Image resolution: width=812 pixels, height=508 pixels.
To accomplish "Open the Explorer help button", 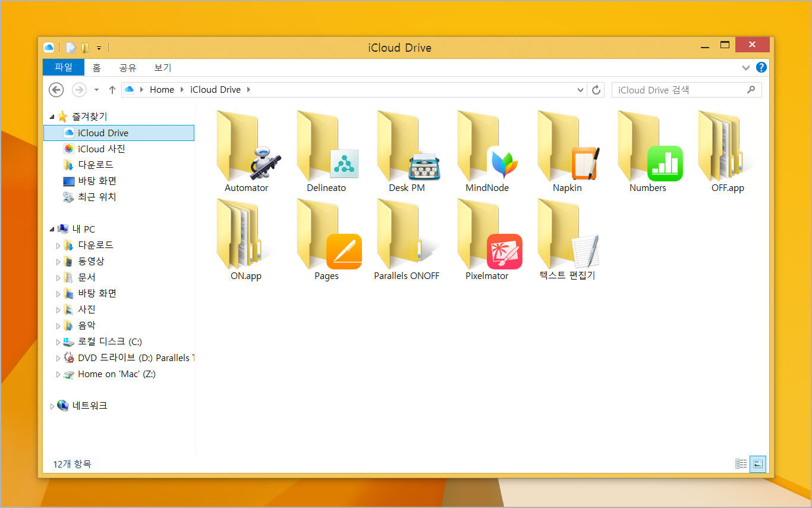I will coord(761,67).
